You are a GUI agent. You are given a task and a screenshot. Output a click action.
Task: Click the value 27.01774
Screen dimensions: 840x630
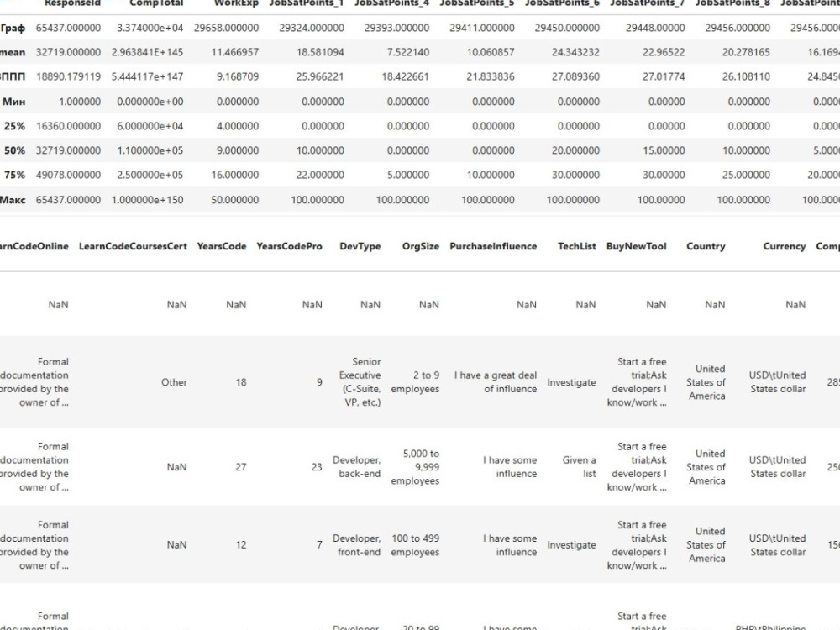click(x=664, y=76)
